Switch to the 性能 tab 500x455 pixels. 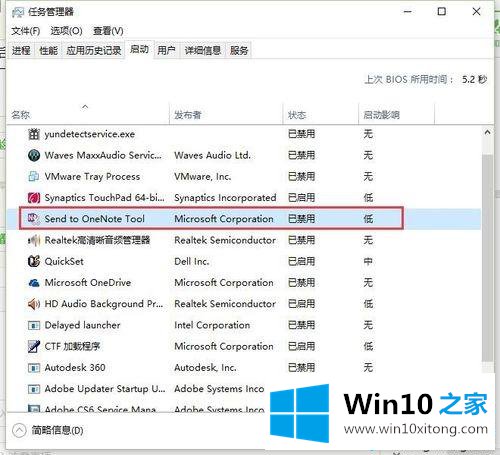pos(48,51)
